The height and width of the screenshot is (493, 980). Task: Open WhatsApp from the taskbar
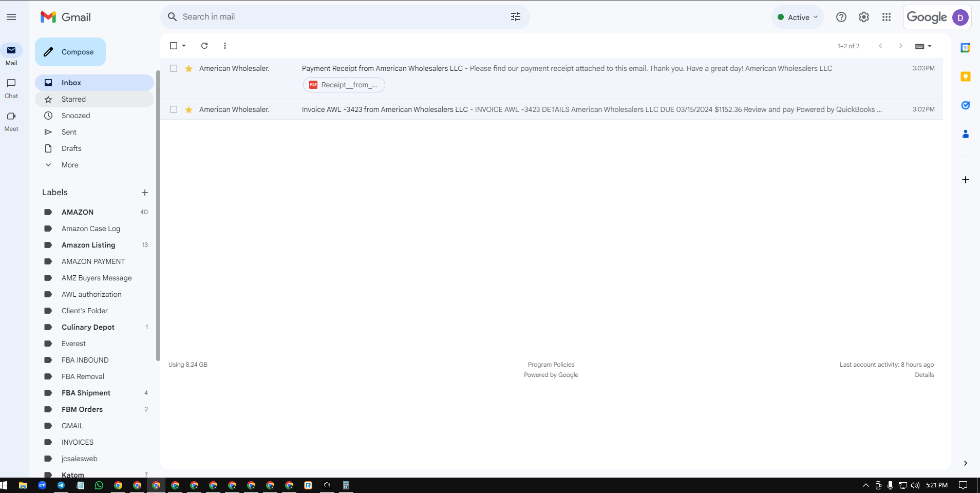[x=99, y=485]
